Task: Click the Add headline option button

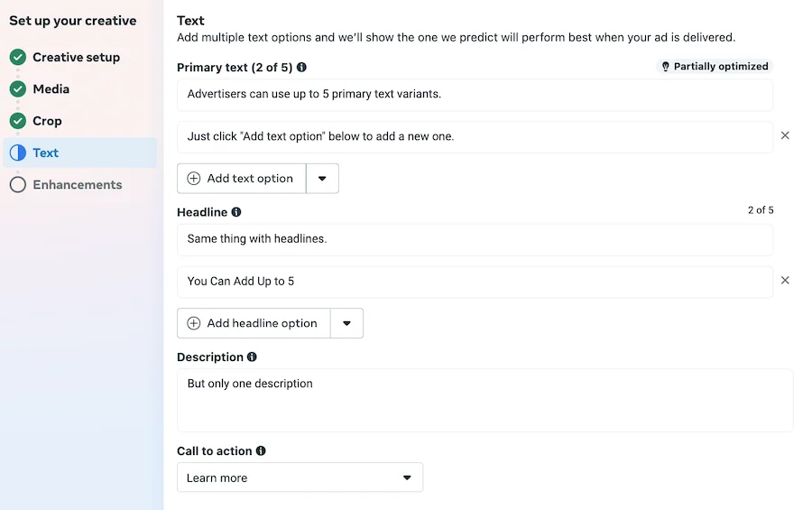Action: pos(254,323)
